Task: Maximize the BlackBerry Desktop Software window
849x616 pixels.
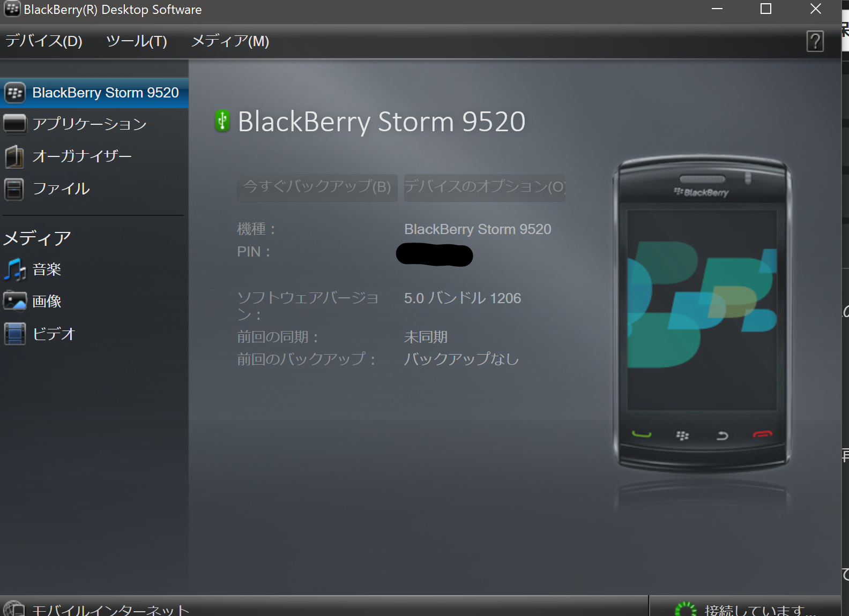Action: coord(766,9)
